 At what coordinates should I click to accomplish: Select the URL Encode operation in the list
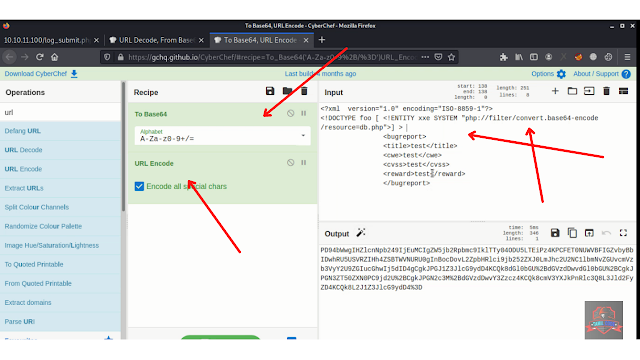(60, 169)
